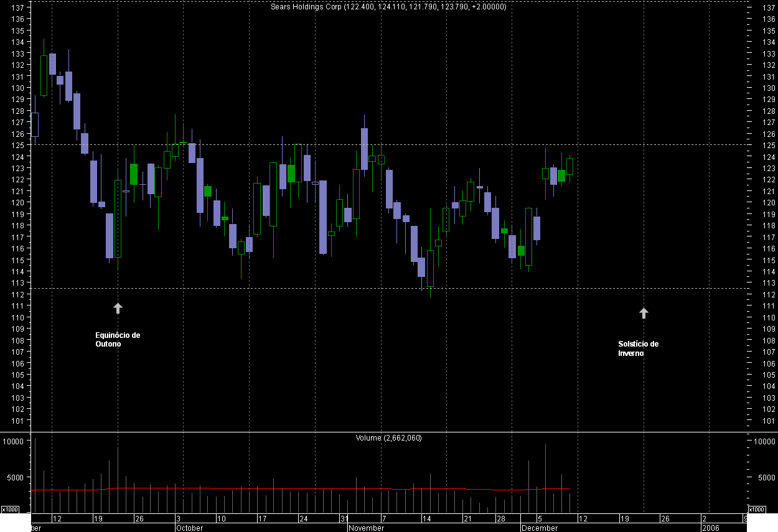The image size is (778, 532).
Task: Select the Equinócio de Outono annotation text
Action: click(x=117, y=340)
